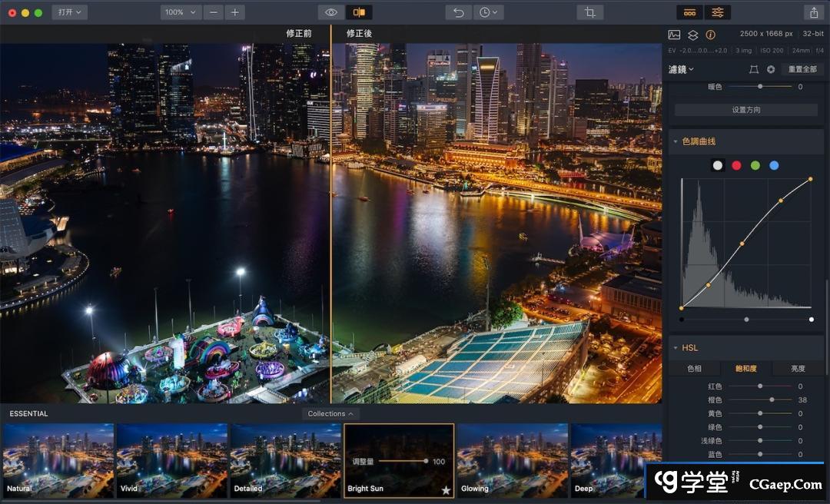Open the history clock dropdown
Viewport: 830px width, 504px height.
point(488,12)
